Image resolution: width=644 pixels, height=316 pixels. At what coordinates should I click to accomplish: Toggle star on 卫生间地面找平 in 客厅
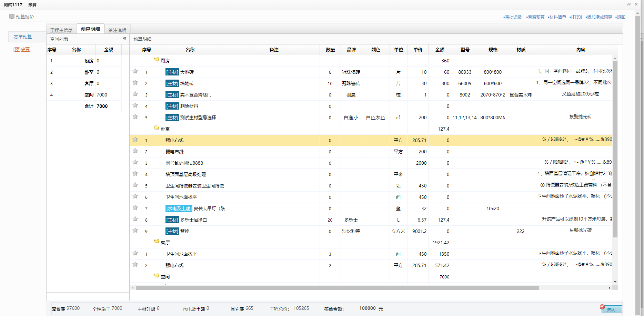click(x=135, y=253)
